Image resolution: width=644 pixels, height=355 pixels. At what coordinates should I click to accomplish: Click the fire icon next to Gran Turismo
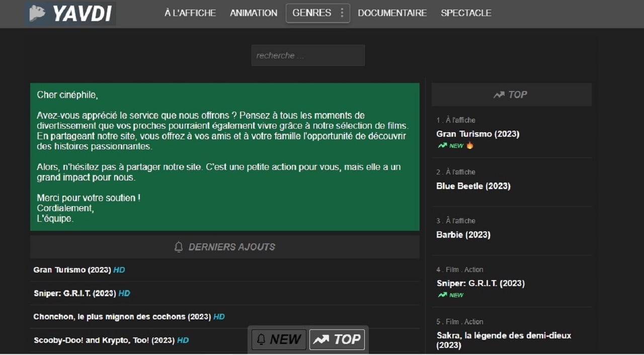click(x=470, y=145)
